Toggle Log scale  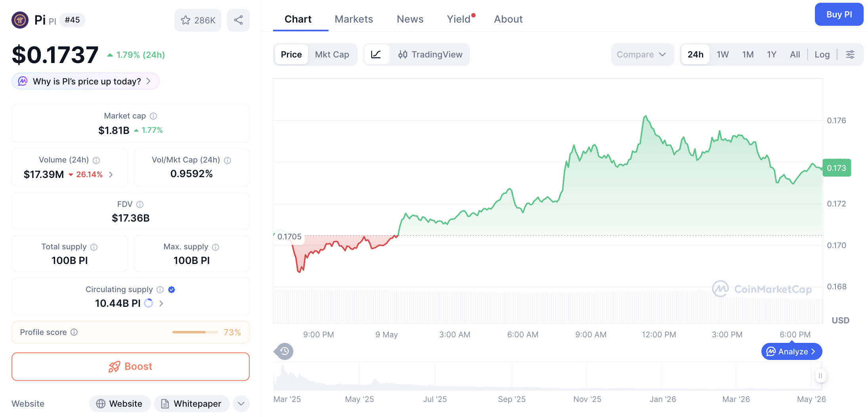coord(822,54)
